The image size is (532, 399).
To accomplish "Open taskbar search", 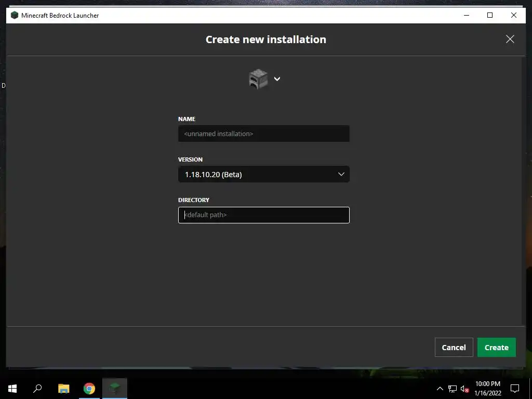I will click(x=37, y=389).
